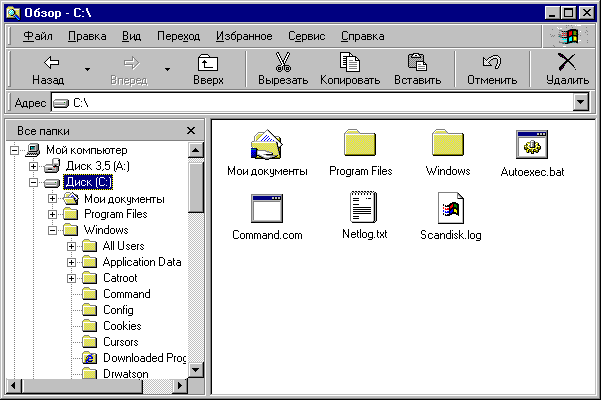The height and width of the screenshot is (400, 601).
Task: Go back with the Назад button
Action: pos(49,70)
